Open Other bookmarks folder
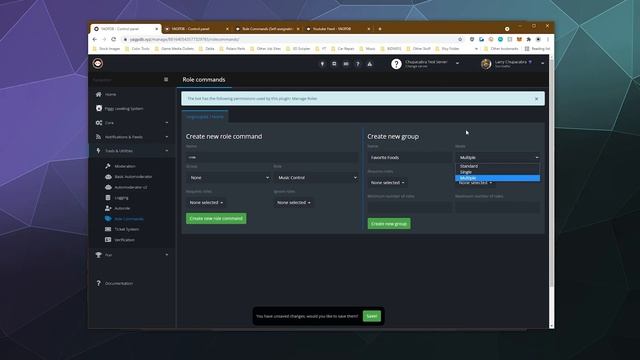 501,49
